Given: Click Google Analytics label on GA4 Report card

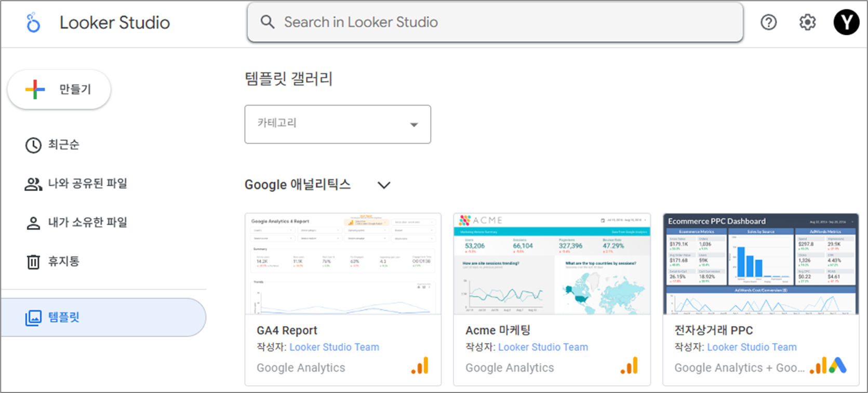Looking at the screenshot, I should (x=301, y=368).
